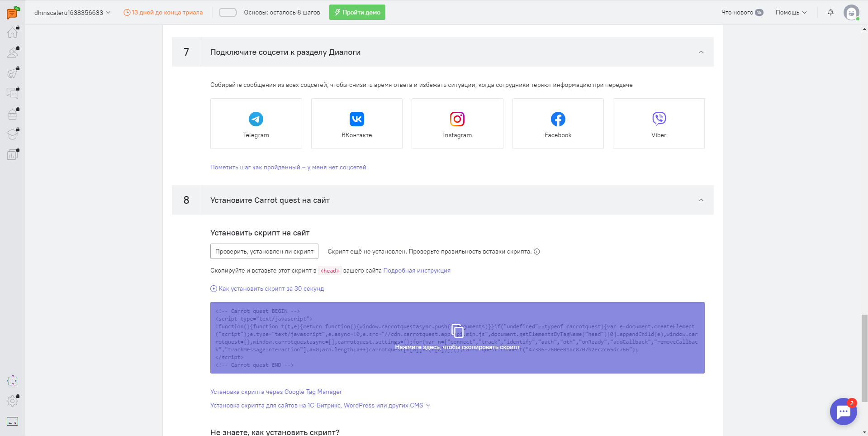Click the Viber logo icon
This screenshot has height=436, width=868.
coord(659,119)
